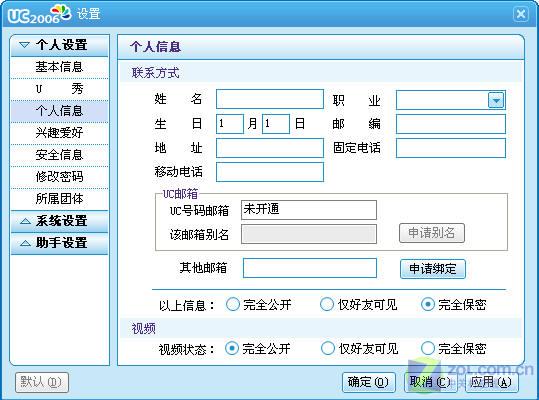The image size is (539, 400).
Task: Go to 兴趣爱好 settings page
Action: 59,133
